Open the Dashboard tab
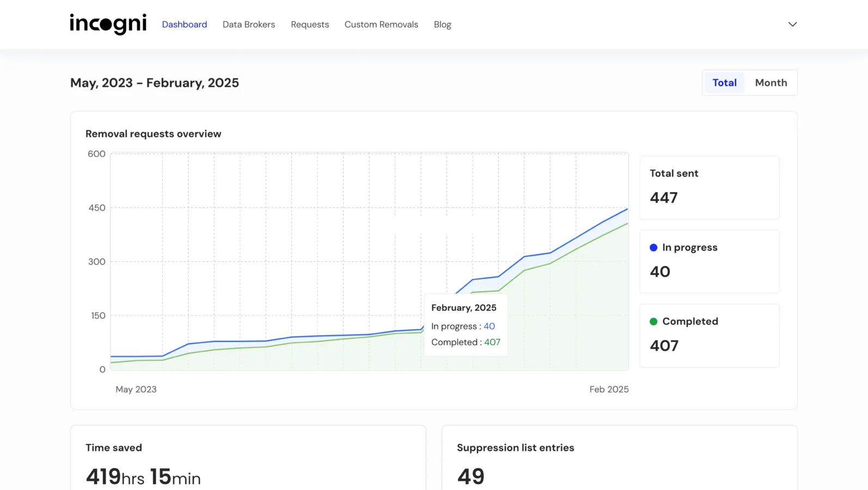The image size is (868, 490). (184, 24)
